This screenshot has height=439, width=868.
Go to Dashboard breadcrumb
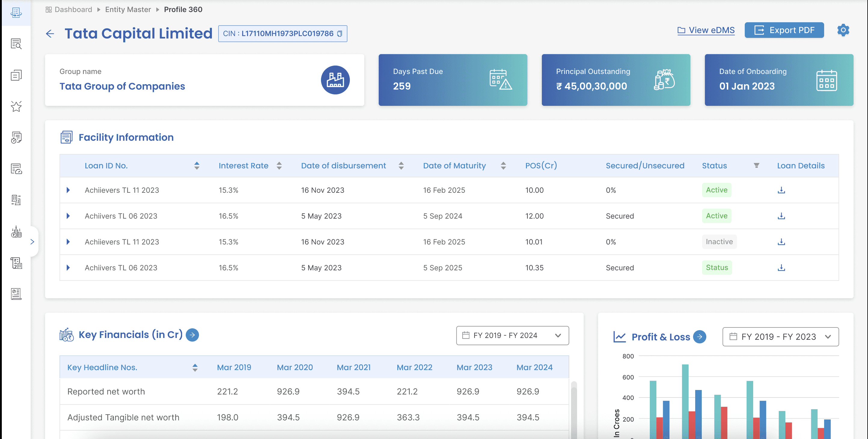pyautogui.click(x=73, y=9)
